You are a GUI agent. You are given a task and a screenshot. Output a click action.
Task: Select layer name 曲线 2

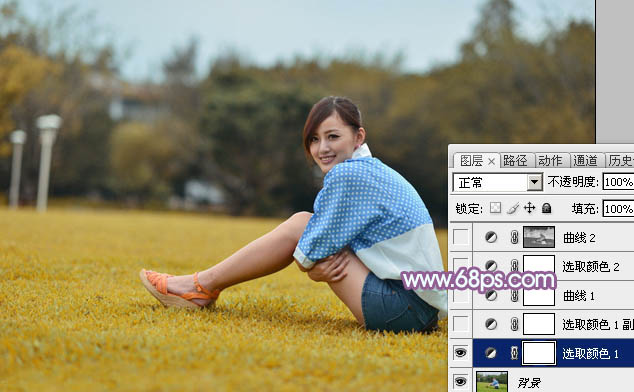tap(579, 238)
